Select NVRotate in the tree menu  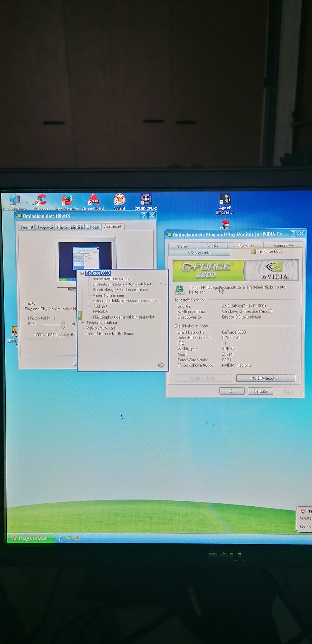pos(101,312)
